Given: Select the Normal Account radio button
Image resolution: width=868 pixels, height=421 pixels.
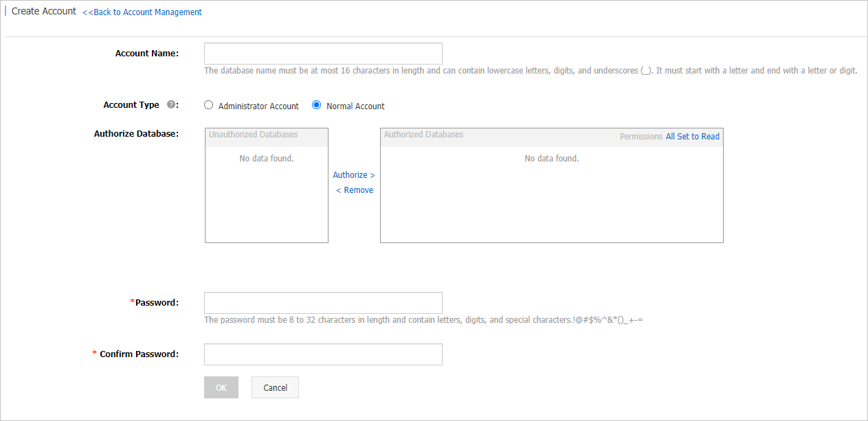Looking at the screenshot, I should 317,105.
